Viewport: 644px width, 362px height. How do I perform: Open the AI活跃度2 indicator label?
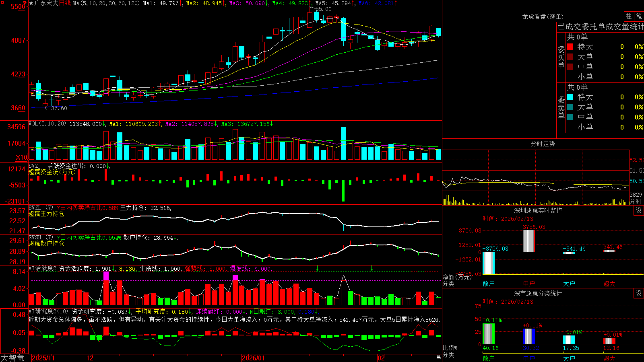point(42,268)
